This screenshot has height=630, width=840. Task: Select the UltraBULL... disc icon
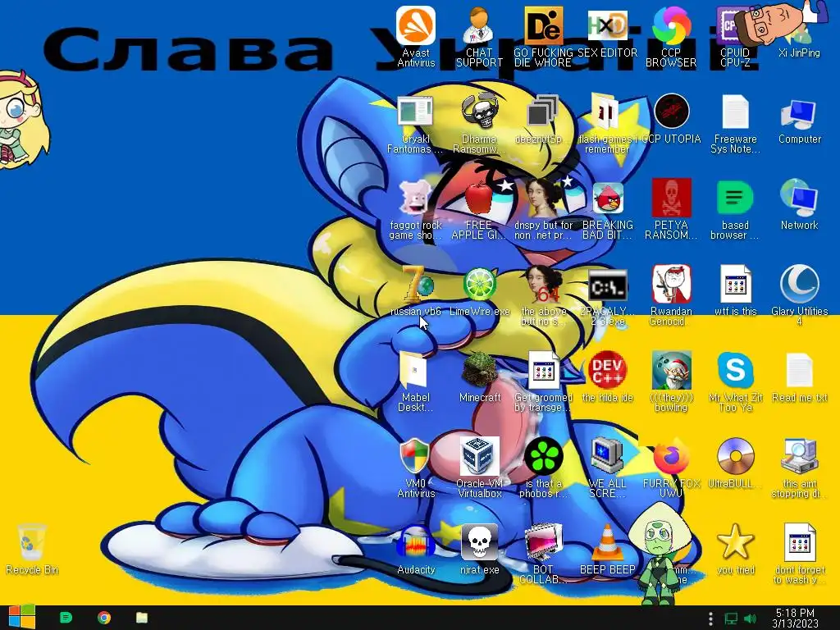coord(735,463)
